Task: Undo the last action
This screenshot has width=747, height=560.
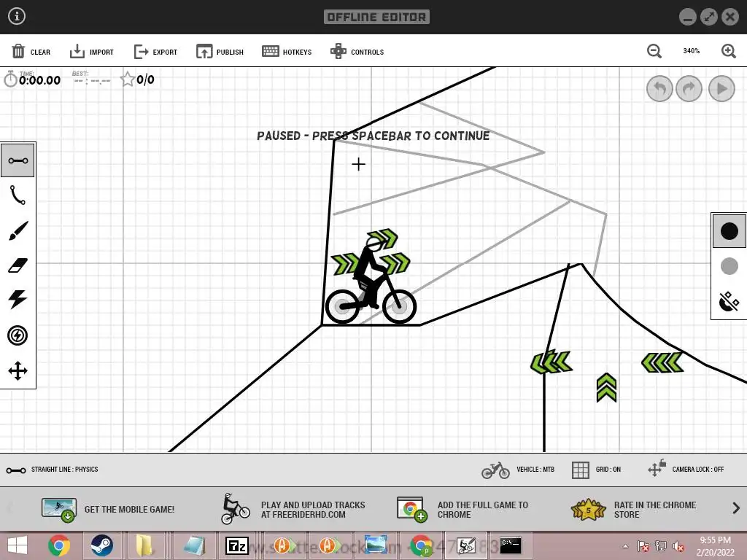Action: pos(659,88)
